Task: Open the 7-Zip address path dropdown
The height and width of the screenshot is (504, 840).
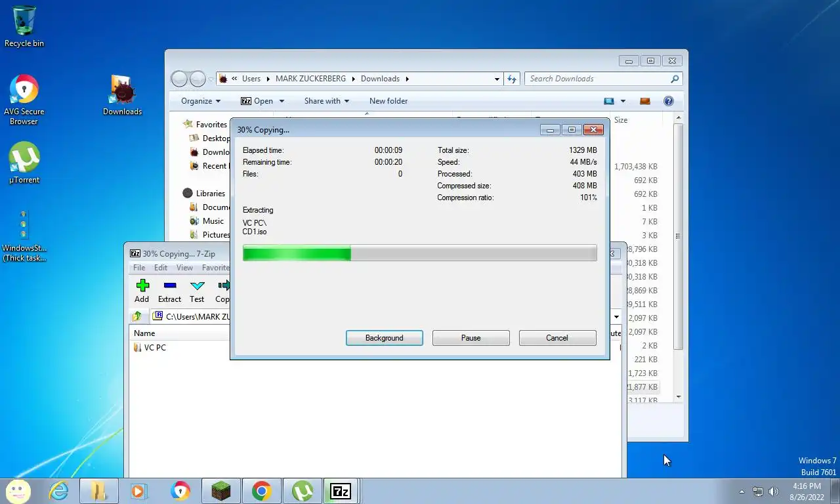Action: click(x=616, y=317)
